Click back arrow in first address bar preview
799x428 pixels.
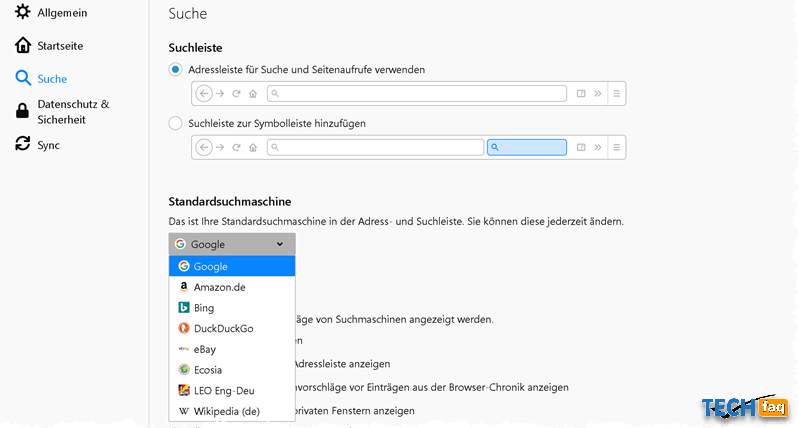[204, 93]
